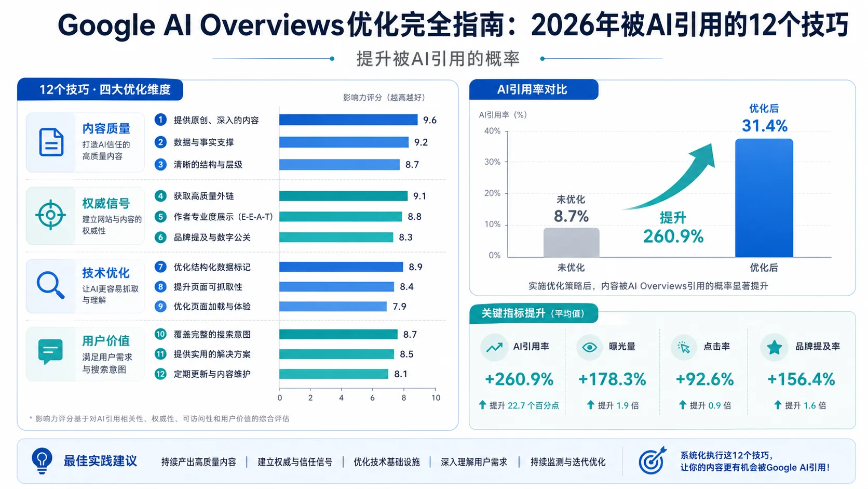This screenshot has width=868, height=489.
Task: Click the document icon beside 内容质量
Action: coord(51,142)
